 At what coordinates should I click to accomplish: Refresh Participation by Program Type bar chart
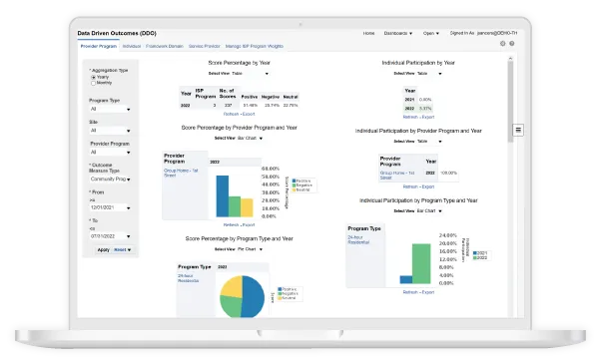pyautogui.click(x=410, y=292)
